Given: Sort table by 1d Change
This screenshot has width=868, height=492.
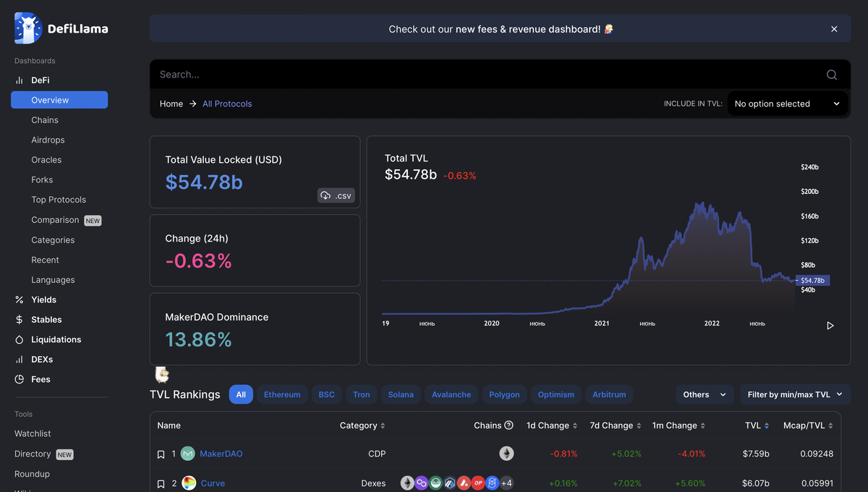Looking at the screenshot, I should click(552, 425).
